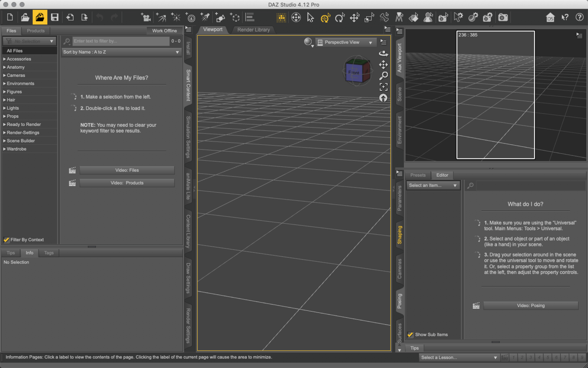
Task: Open the Products tab
Action: 36,31
